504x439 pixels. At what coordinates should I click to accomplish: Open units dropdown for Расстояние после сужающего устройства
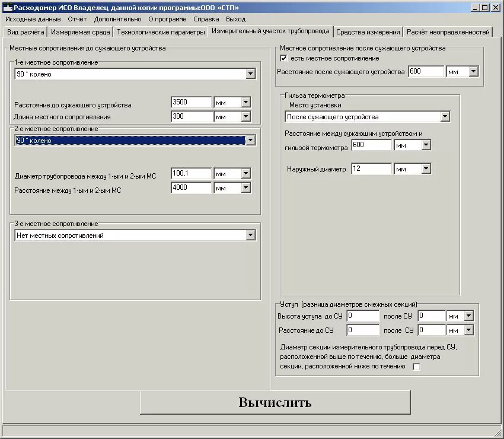pos(474,71)
